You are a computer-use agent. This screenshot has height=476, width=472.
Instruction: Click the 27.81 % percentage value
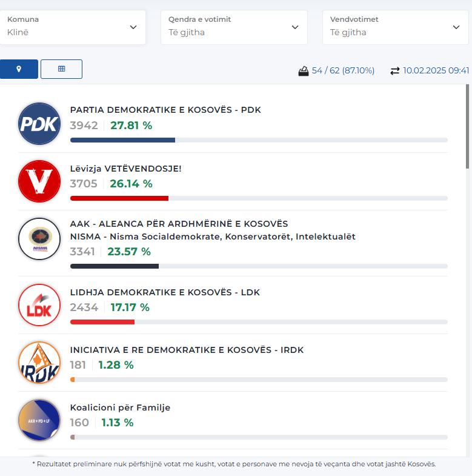tap(131, 126)
